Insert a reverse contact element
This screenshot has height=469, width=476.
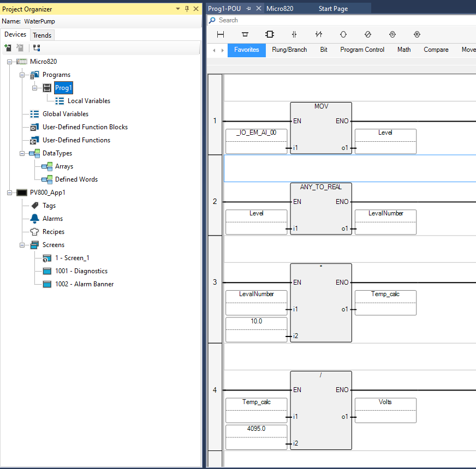pos(319,34)
